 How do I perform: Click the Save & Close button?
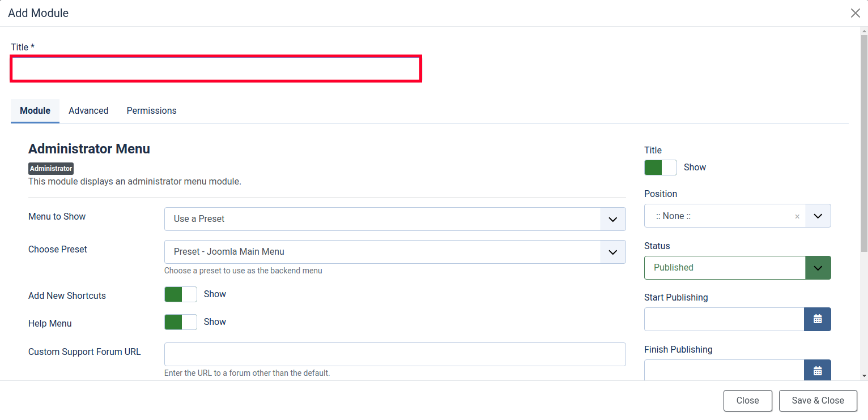(818, 401)
